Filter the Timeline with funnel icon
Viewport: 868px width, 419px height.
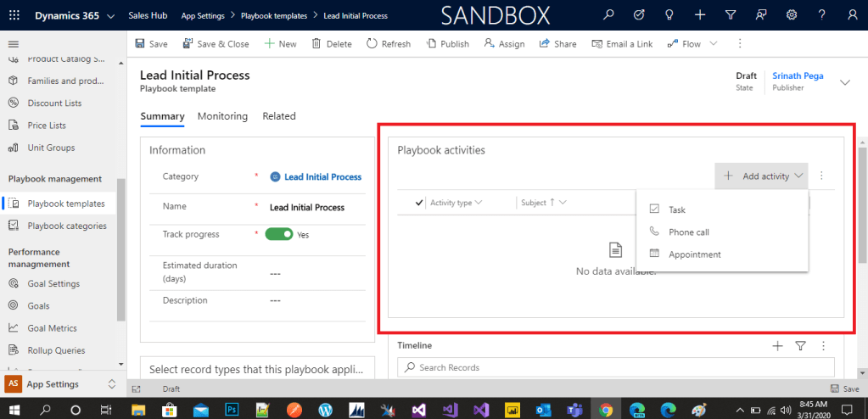click(x=800, y=346)
